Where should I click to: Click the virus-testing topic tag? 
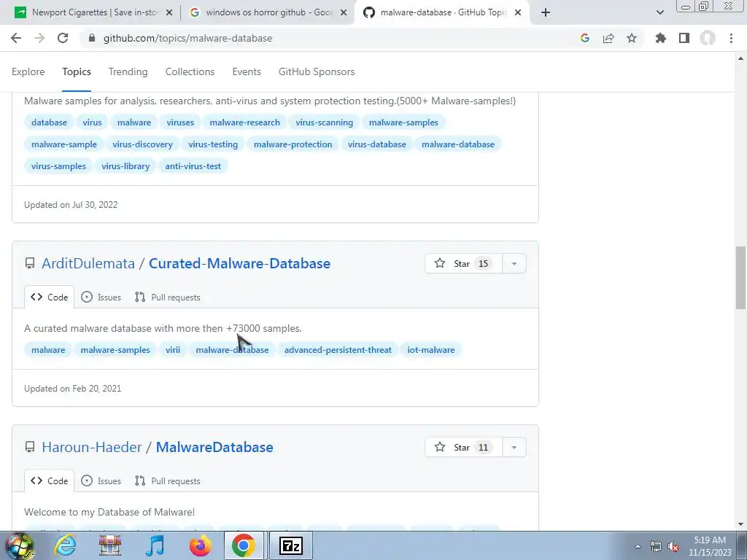[213, 144]
